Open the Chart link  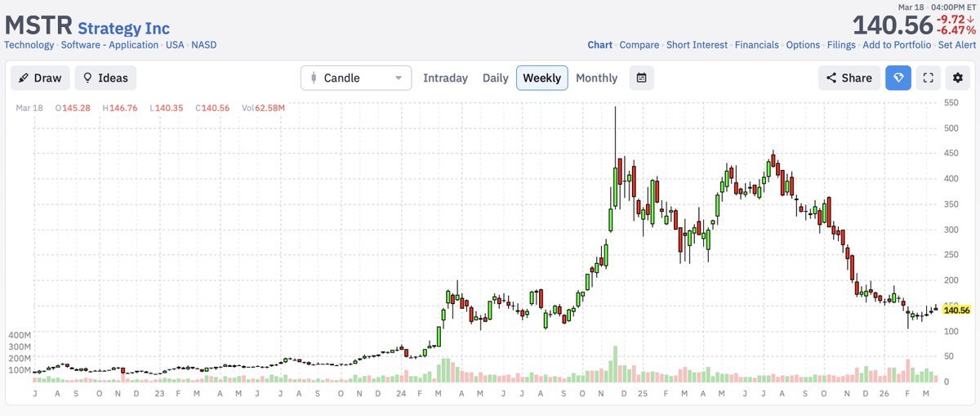tap(600, 45)
